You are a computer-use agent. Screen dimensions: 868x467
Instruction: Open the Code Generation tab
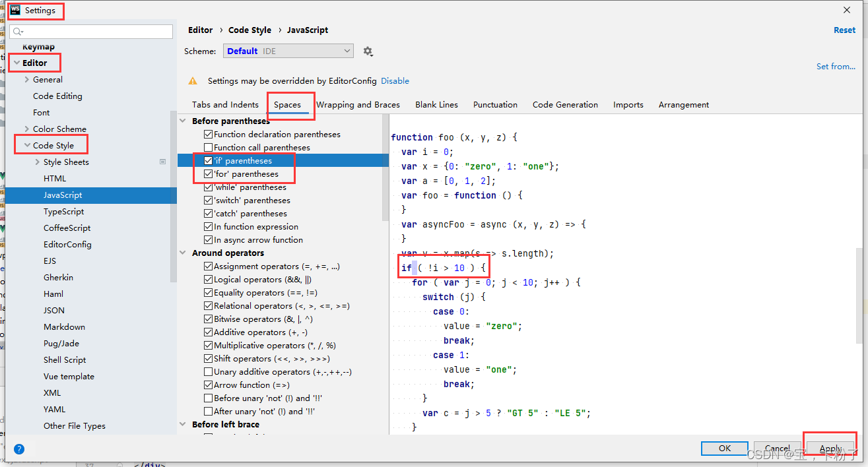point(565,105)
